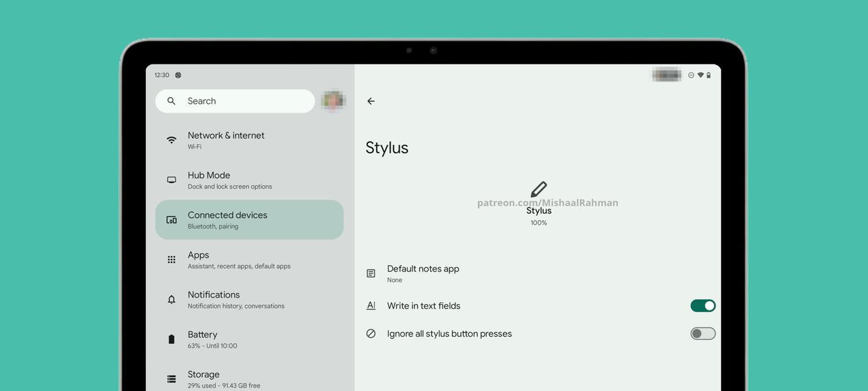Image resolution: width=868 pixels, height=391 pixels.
Task: Click the Hub Mode dock icon
Action: point(172,180)
